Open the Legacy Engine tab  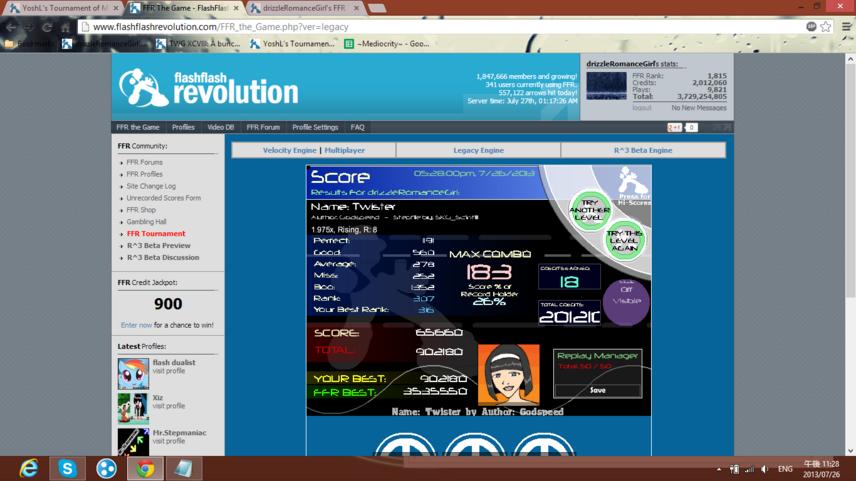pyautogui.click(x=478, y=150)
